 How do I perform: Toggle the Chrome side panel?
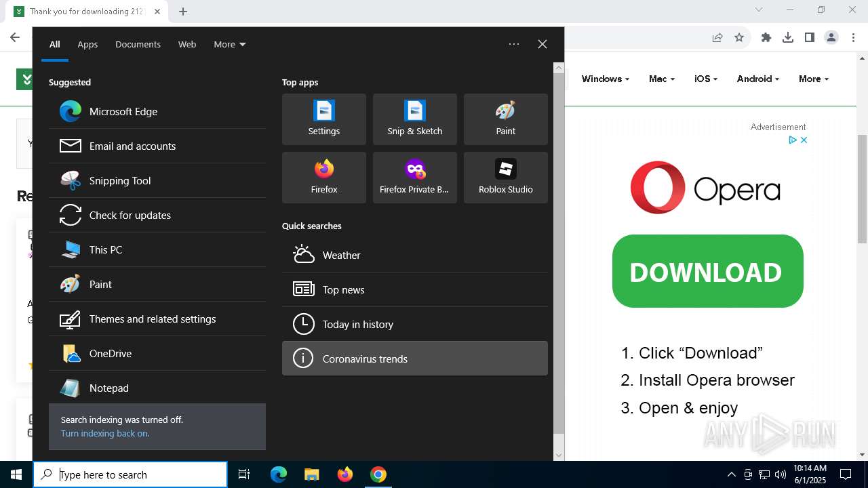(810, 37)
